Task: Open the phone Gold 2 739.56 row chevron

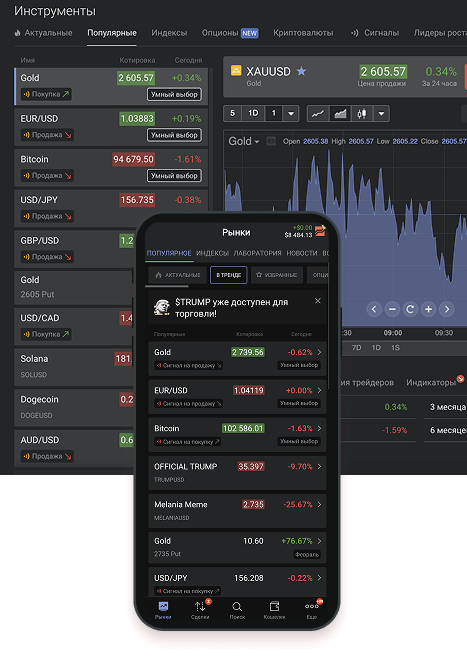Action: click(x=319, y=352)
